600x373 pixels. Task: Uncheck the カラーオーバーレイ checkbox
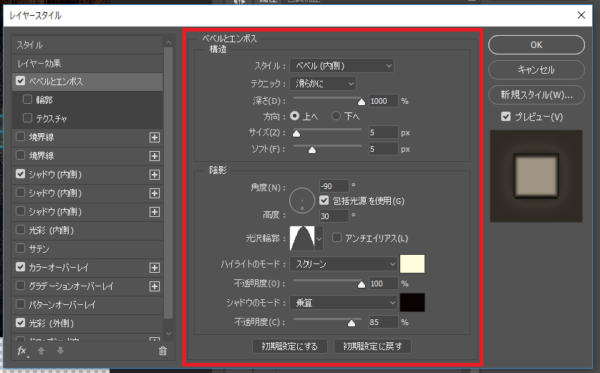pos(21,267)
